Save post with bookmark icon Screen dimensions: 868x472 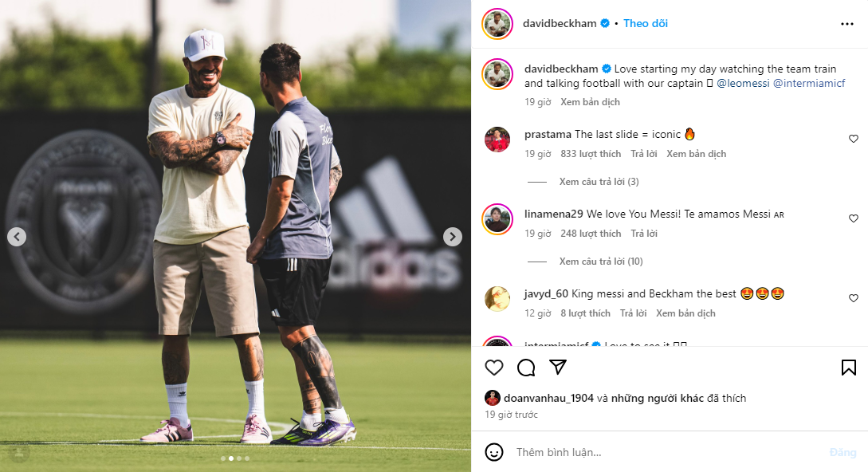[849, 368]
